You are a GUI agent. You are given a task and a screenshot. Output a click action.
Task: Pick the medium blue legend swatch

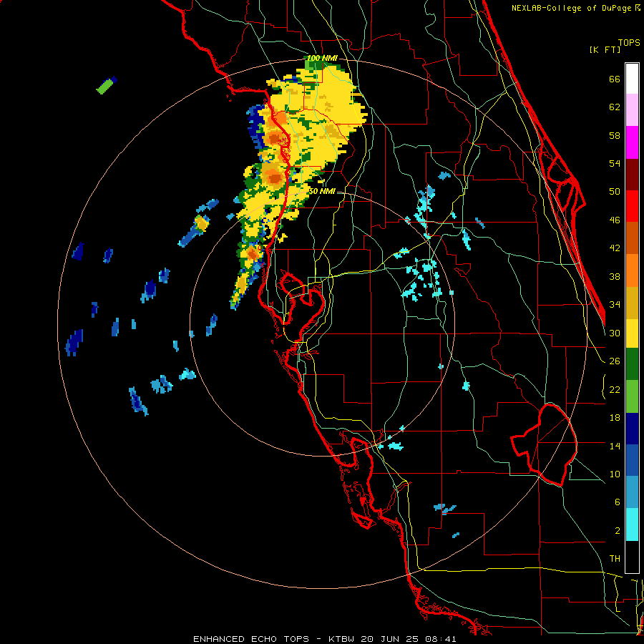[632, 460]
